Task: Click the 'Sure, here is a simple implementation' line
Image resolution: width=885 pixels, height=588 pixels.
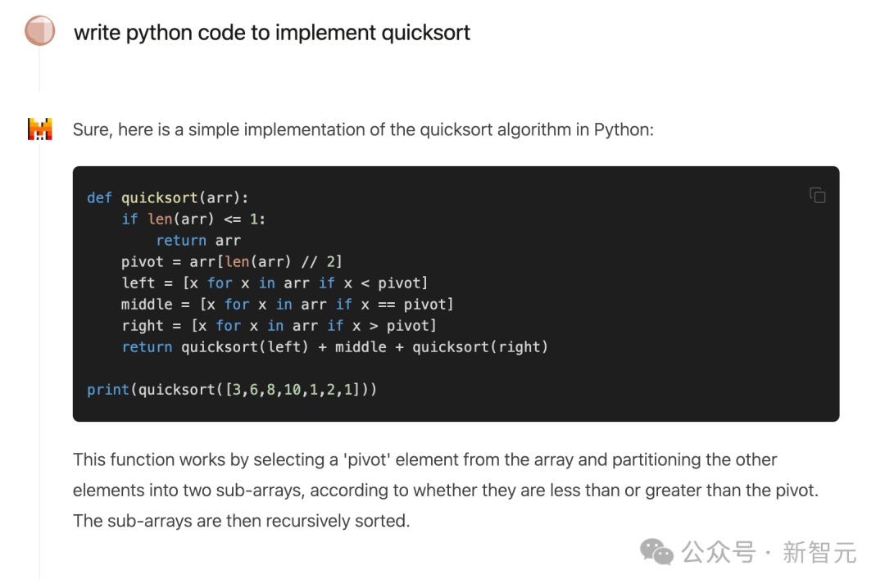Action: point(363,129)
